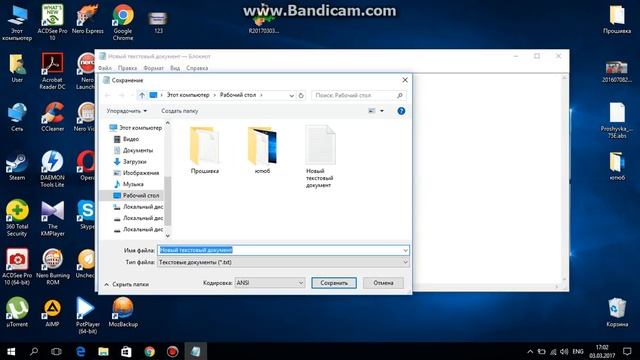The width and height of the screenshot is (640, 360).
Task: Click the Поиск: Рабочий стол search box
Action: [358, 95]
